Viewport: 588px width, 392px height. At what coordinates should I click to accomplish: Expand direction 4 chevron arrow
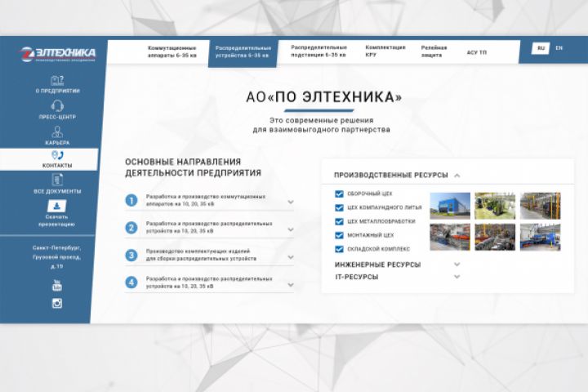pos(291,285)
